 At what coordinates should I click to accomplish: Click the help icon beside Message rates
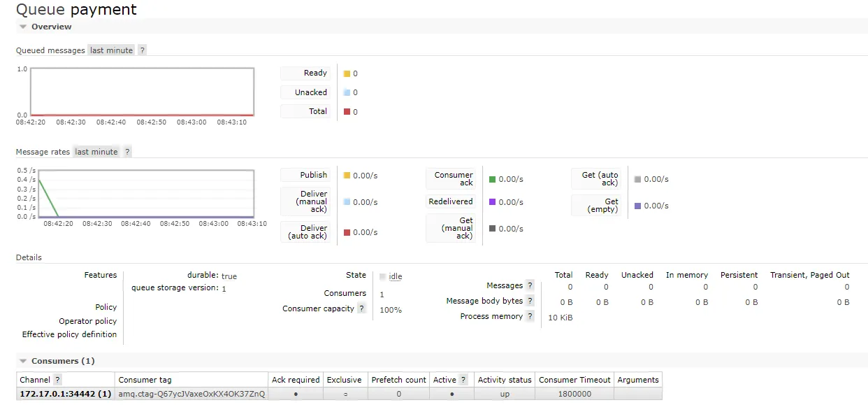coord(126,151)
